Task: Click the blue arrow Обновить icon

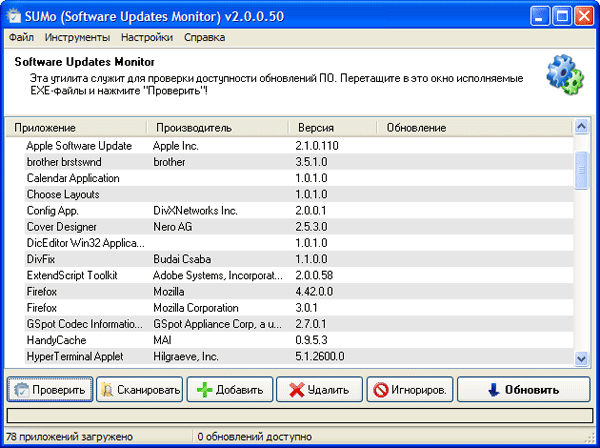Action: pos(493,390)
